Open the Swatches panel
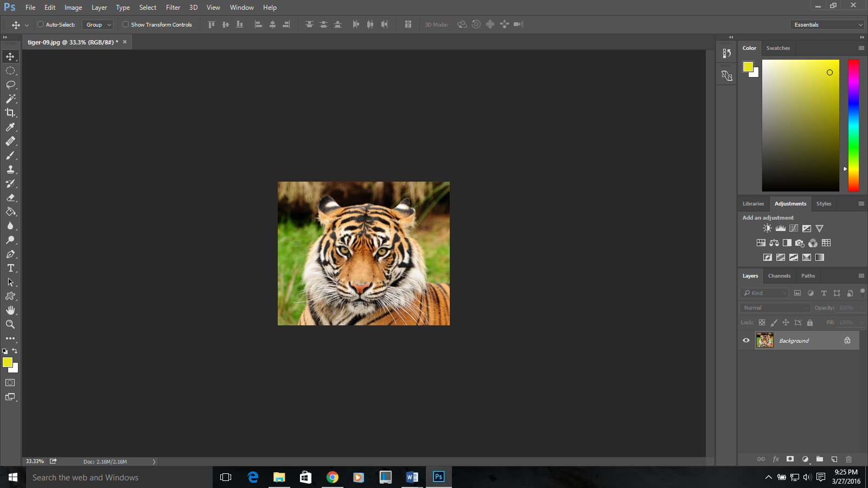The height and width of the screenshot is (488, 868). [778, 48]
